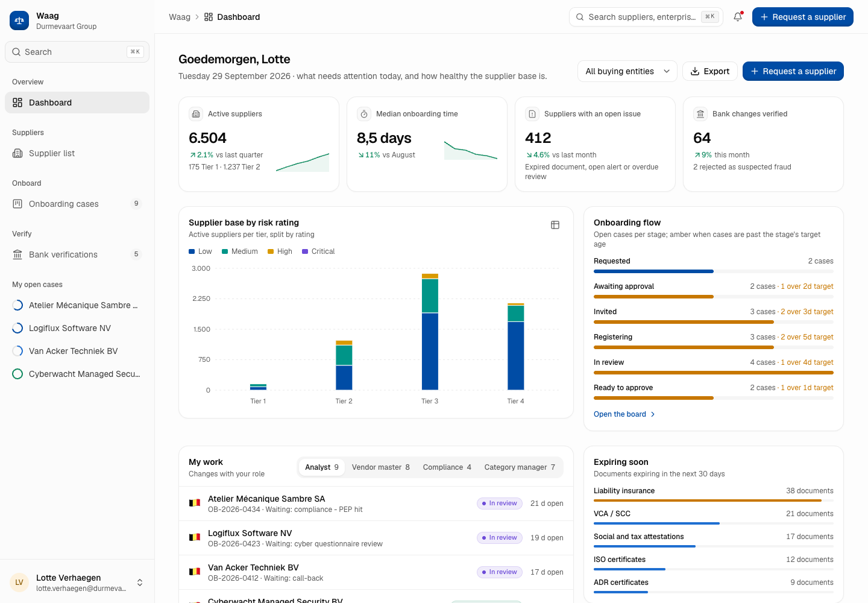Open Atelier Mécanique Sambre in My open cases
Viewport: 868px width, 603px height.
click(x=77, y=305)
